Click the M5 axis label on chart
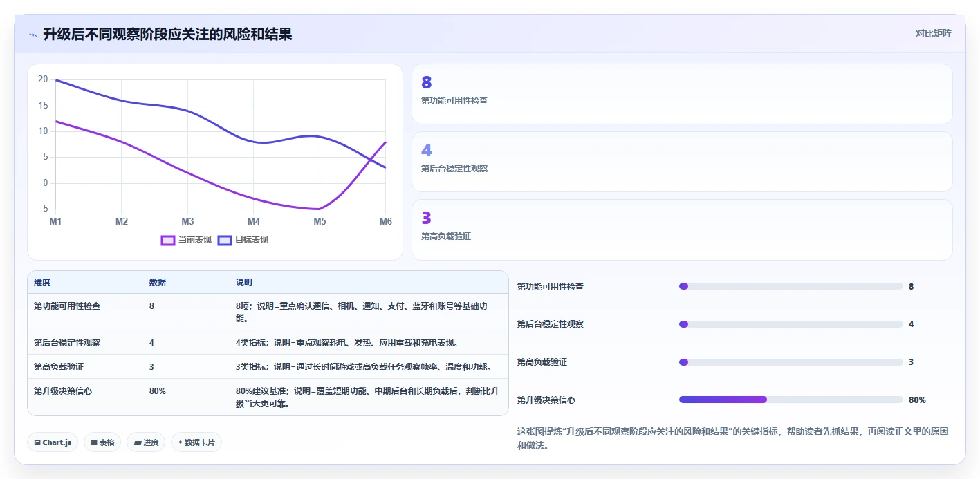Image resolution: width=980 pixels, height=479 pixels. pos(320,221)
